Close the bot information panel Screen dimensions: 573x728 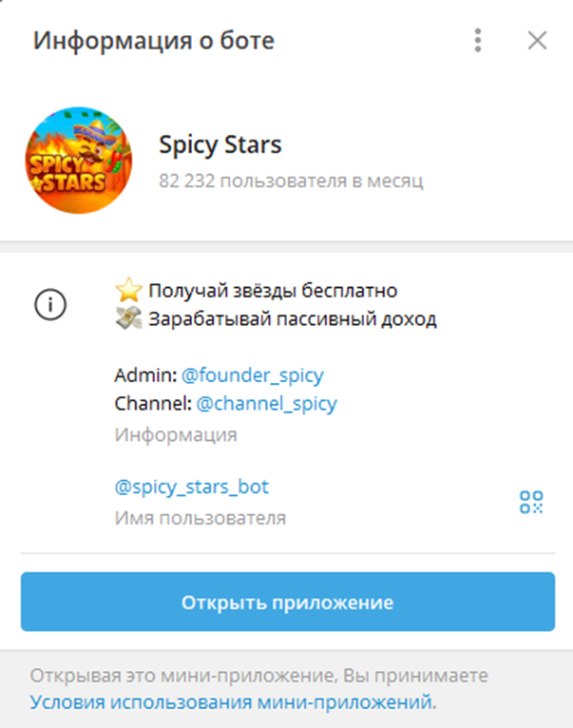tap(537, 41)
